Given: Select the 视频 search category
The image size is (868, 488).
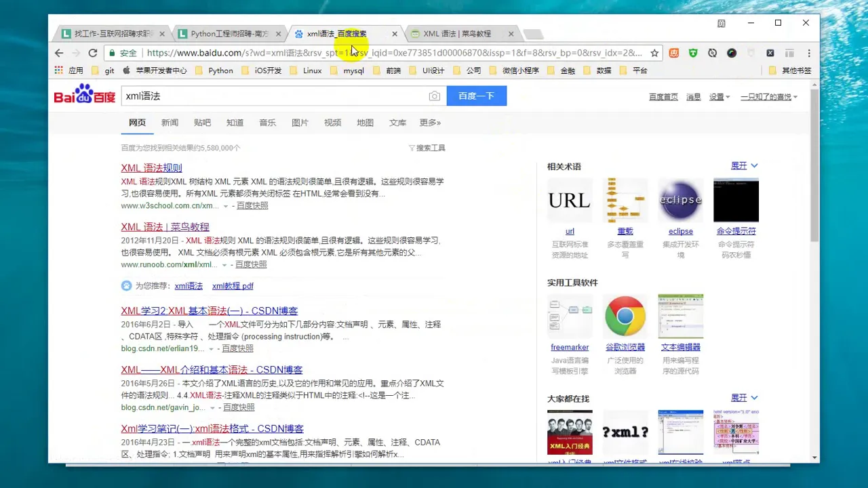Looking at the screenshot, I should click(x=332, y=123).
